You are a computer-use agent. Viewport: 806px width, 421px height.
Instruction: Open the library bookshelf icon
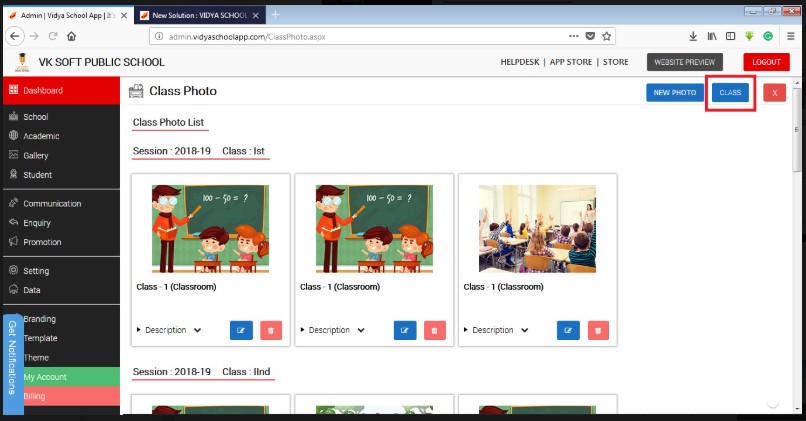(x=712, y=36)
